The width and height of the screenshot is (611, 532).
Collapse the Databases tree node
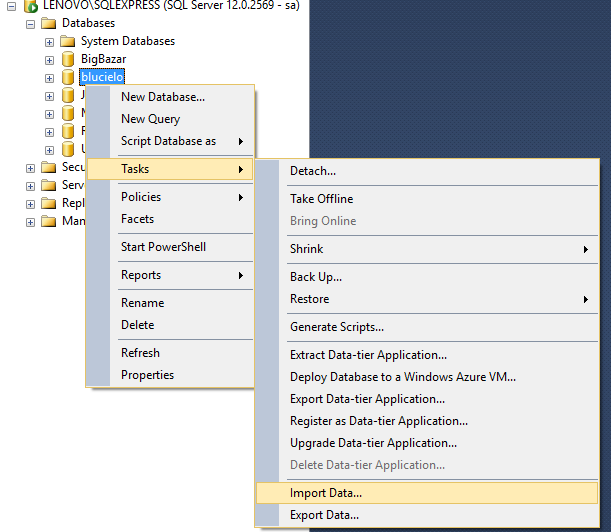click(30, 24)
